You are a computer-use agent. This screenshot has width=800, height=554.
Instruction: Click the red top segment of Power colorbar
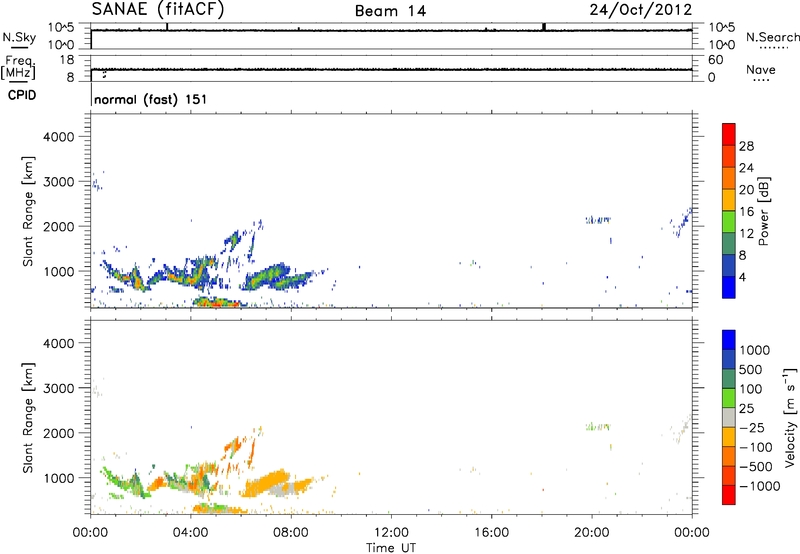coord(729,134)
